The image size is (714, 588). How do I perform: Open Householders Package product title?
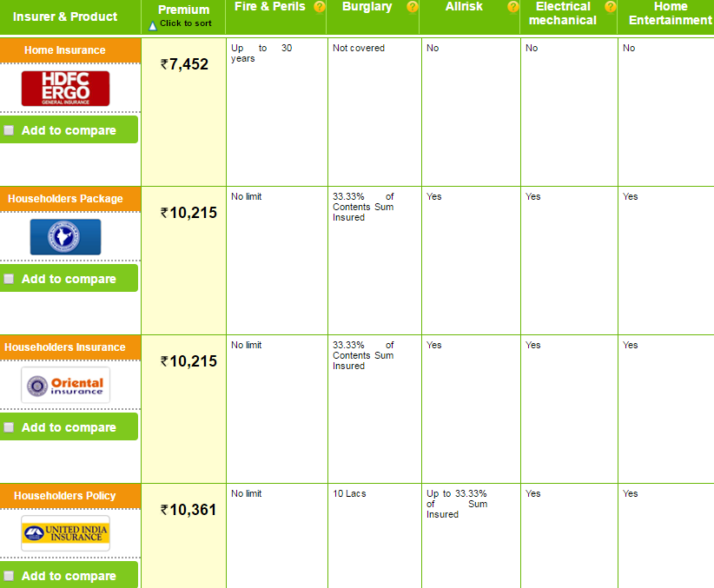(x=65, y=199)
